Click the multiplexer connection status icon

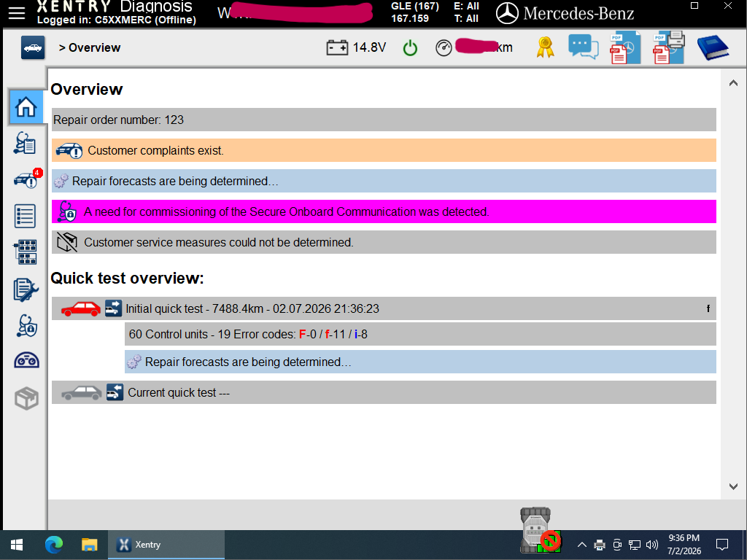pyautogui.click(x=539, y=530)
